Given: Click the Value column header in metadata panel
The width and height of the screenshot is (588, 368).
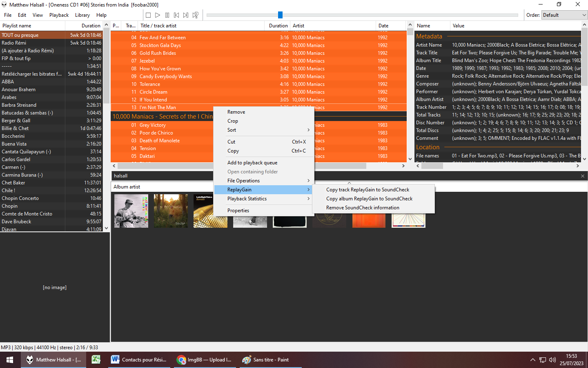Looking at the screenshot, I should (x=515, y=26).
